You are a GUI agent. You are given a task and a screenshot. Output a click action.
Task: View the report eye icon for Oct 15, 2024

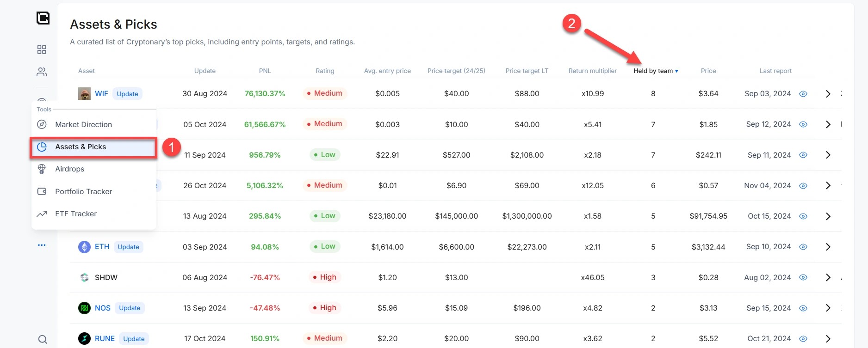803,216
